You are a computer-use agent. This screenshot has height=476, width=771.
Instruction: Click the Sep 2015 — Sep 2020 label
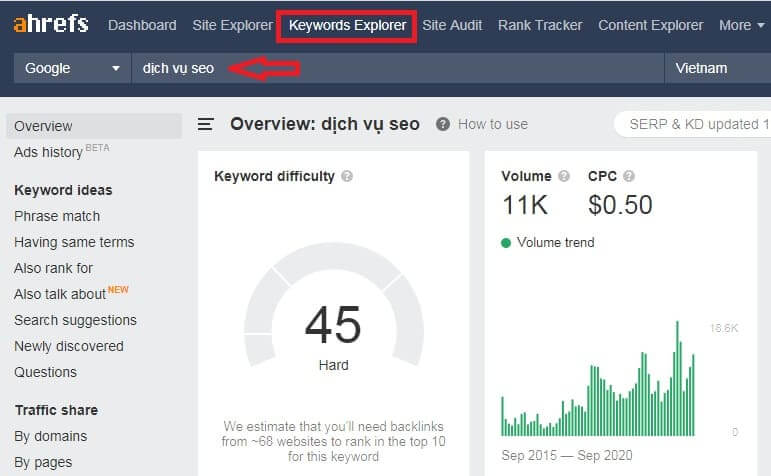pyautogui.click(x=567, y=455)
